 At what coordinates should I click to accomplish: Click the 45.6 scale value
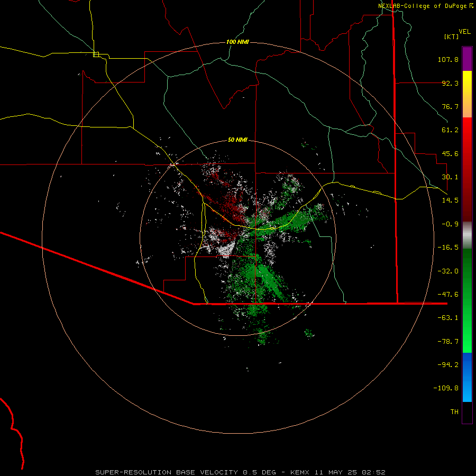pyautogui.click(x=450, y=153)
